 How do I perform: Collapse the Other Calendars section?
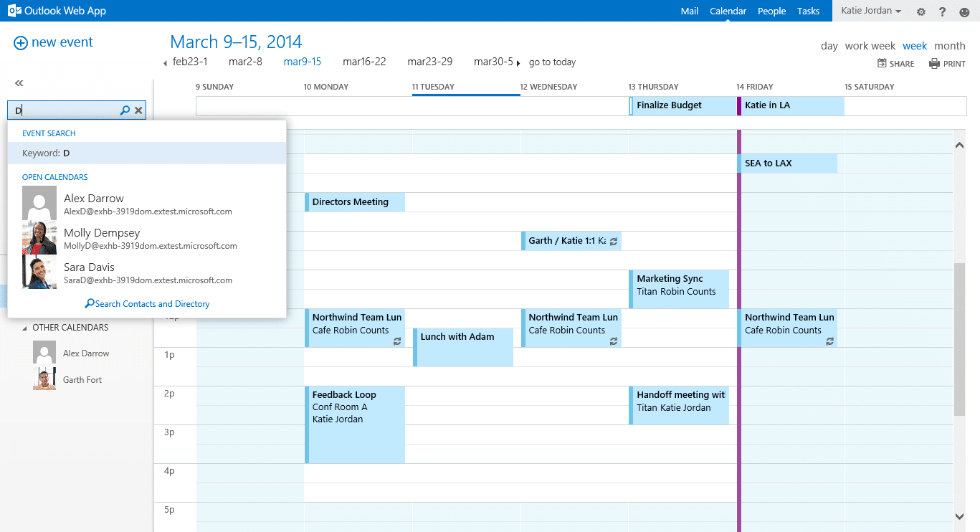[26, 328]
